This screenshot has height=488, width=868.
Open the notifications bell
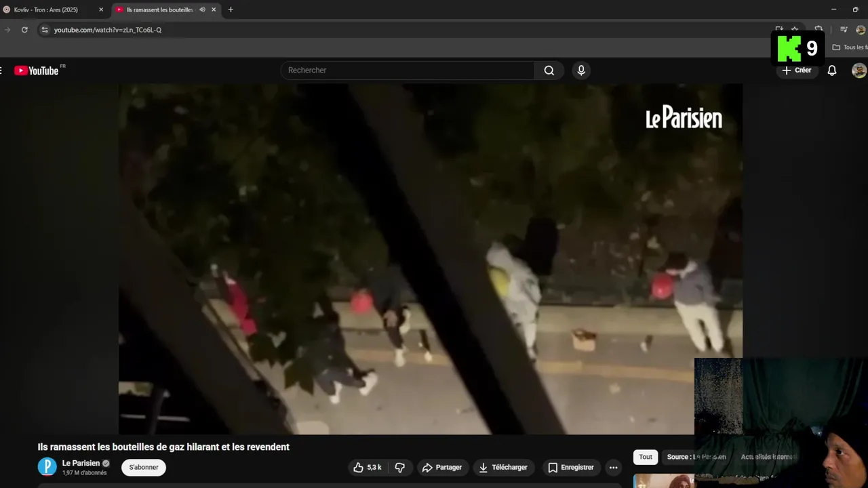[831, 70]
